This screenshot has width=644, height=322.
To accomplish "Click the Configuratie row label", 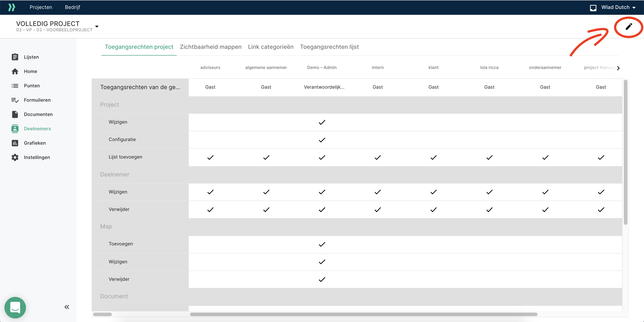I will (122, 140).
